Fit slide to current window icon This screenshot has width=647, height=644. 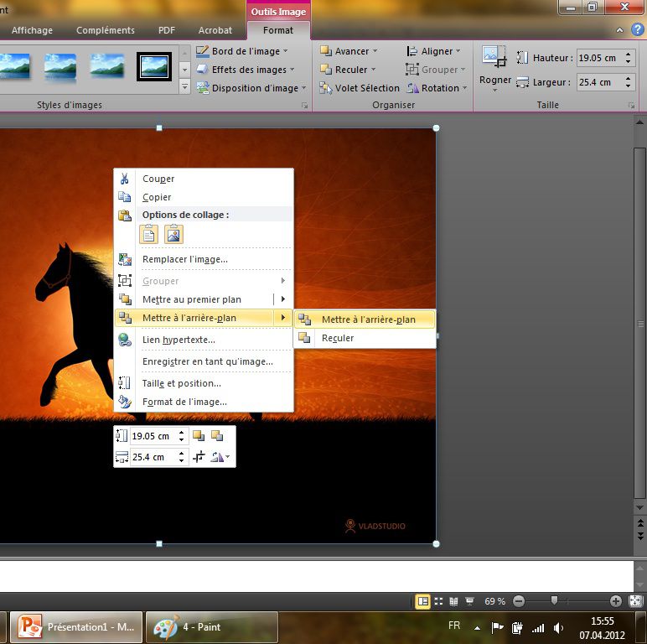[x=636, y=601]
